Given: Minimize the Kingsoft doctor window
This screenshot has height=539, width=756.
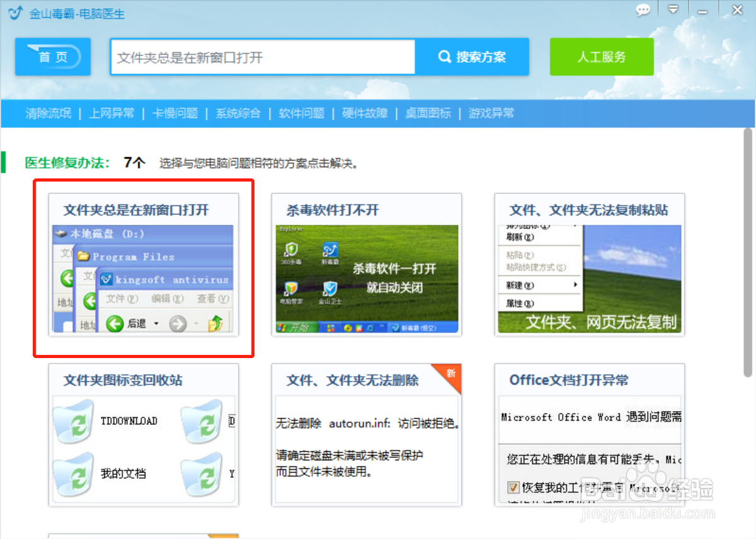Looking at the screenshot, I should [703, 11].
